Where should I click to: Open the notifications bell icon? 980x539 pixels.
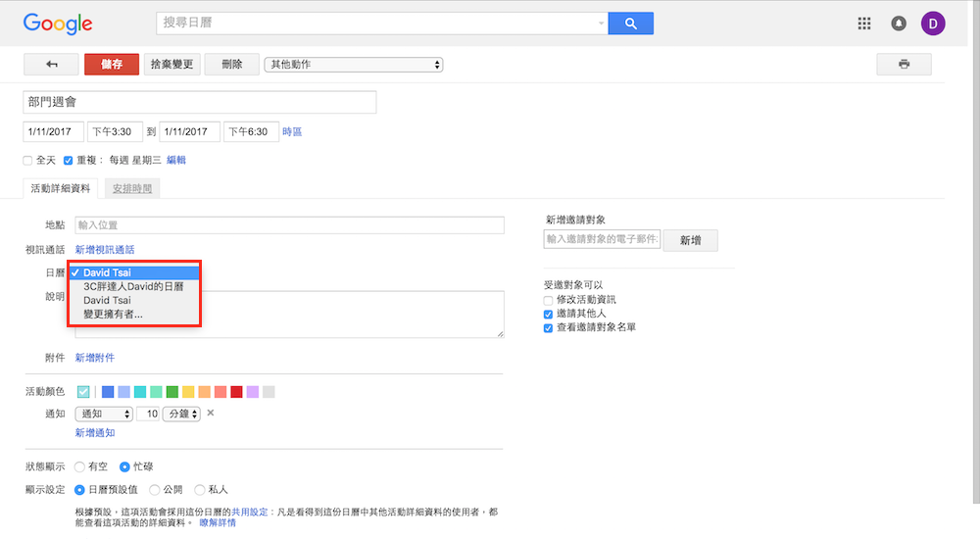[x=899, y=24]
